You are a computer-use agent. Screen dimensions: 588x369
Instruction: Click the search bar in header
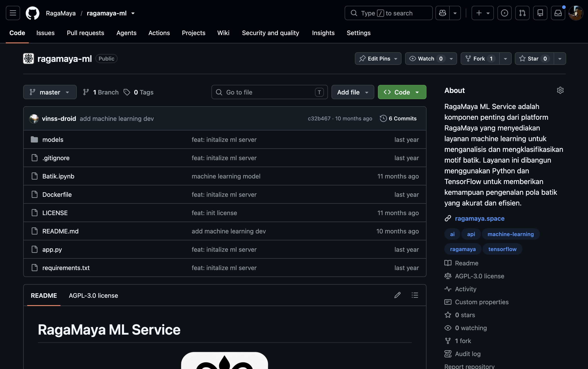[388, 13]
